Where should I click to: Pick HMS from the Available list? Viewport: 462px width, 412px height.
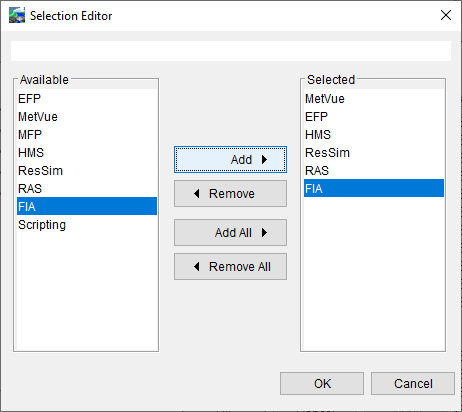(x=87, y=153)
